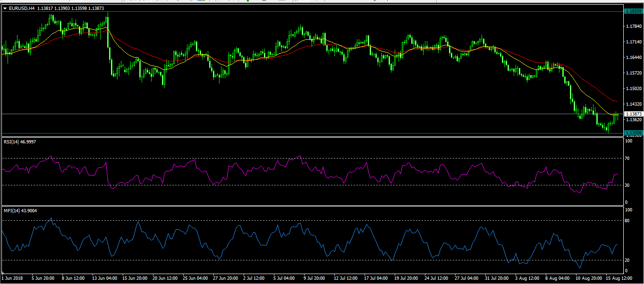The width and height of the screenshot is (644, 284).
Task: Click the 1.13620 price scale label
Action: click(x=633, y=120)
